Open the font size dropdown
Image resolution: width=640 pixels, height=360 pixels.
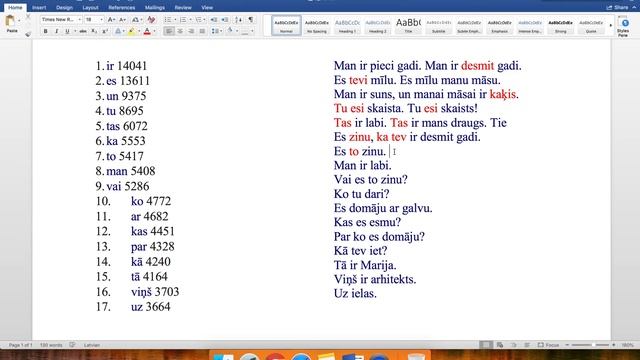click(x=101, y=20)
